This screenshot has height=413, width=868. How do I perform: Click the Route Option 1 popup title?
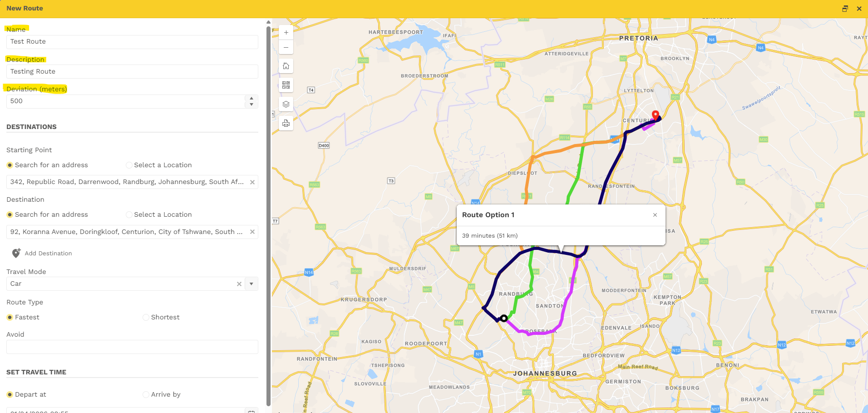coord(488,215)
